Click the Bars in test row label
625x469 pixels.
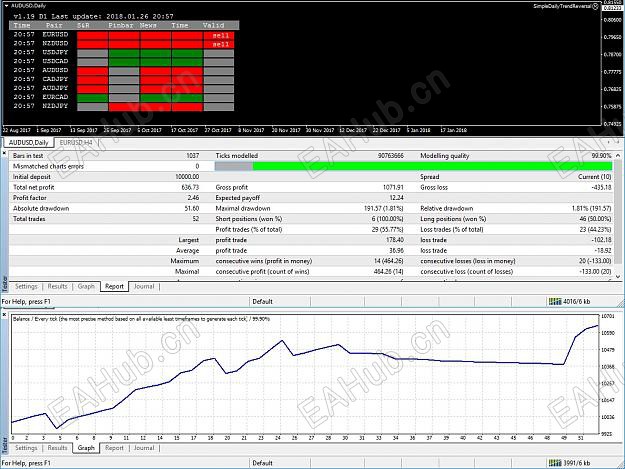pyautogui.click(x=28, y=156)
